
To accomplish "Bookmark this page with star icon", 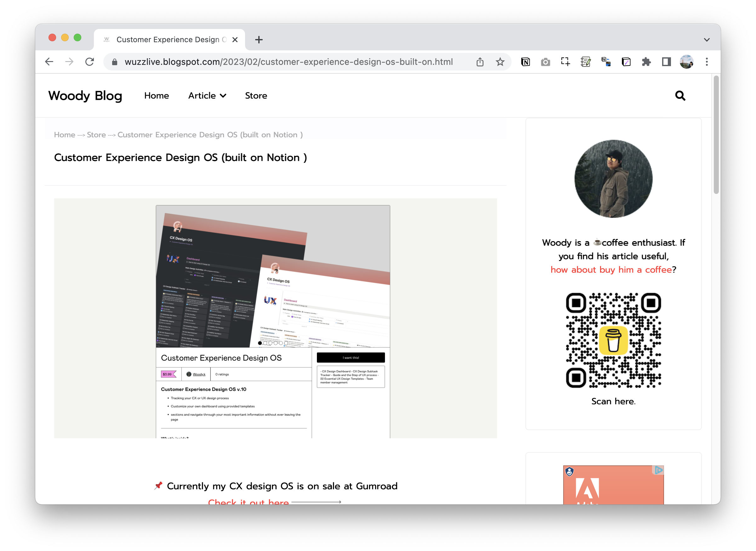I will (500, 62).
